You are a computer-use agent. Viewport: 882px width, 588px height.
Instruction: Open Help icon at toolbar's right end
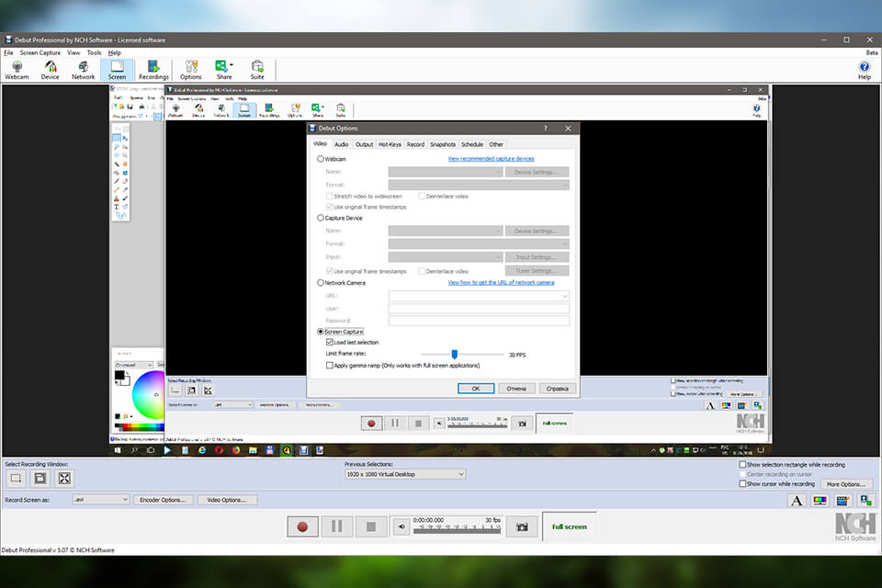click(864, 71)
